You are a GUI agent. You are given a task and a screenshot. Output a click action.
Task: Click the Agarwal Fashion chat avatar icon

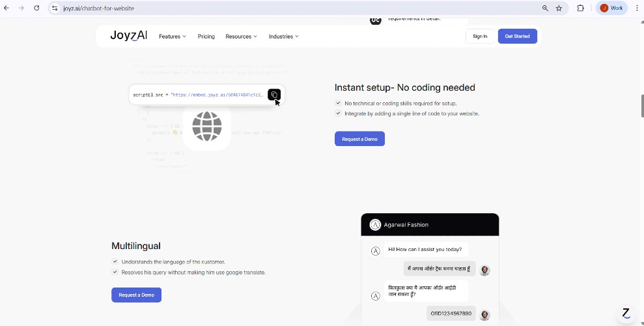click(x=375, y=225)
